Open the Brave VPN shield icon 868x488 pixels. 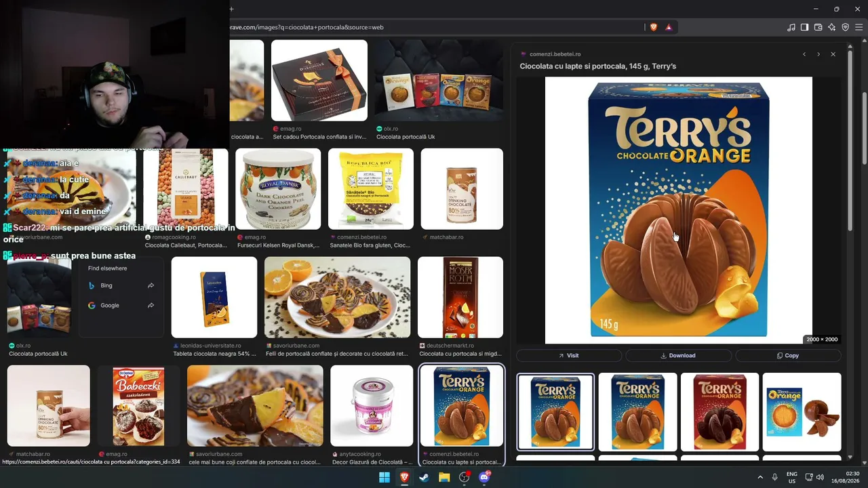845,27
